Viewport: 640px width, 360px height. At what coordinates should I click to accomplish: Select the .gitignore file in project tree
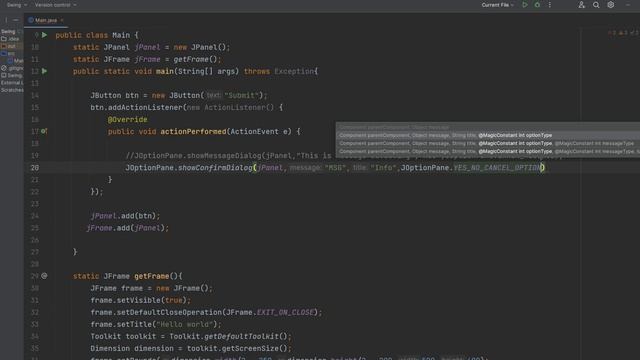coord(12,68)
